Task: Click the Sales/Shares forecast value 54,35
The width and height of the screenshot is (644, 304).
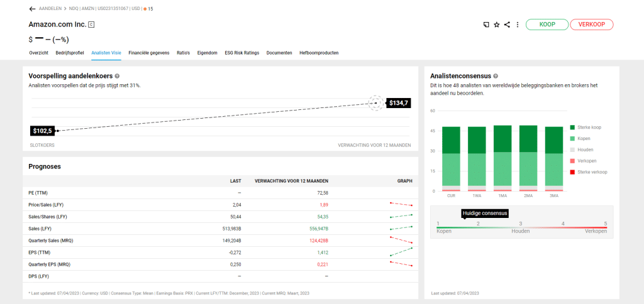Action: (323, 217)
